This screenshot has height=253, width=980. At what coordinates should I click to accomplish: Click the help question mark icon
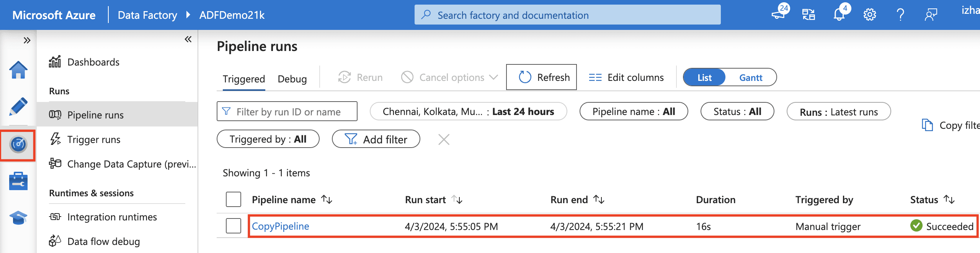[900, 15]
